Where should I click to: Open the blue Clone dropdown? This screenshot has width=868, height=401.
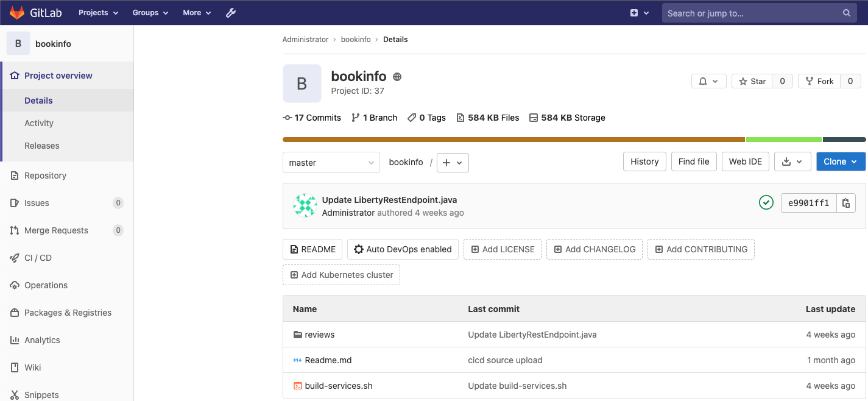(x=841, y=161)
